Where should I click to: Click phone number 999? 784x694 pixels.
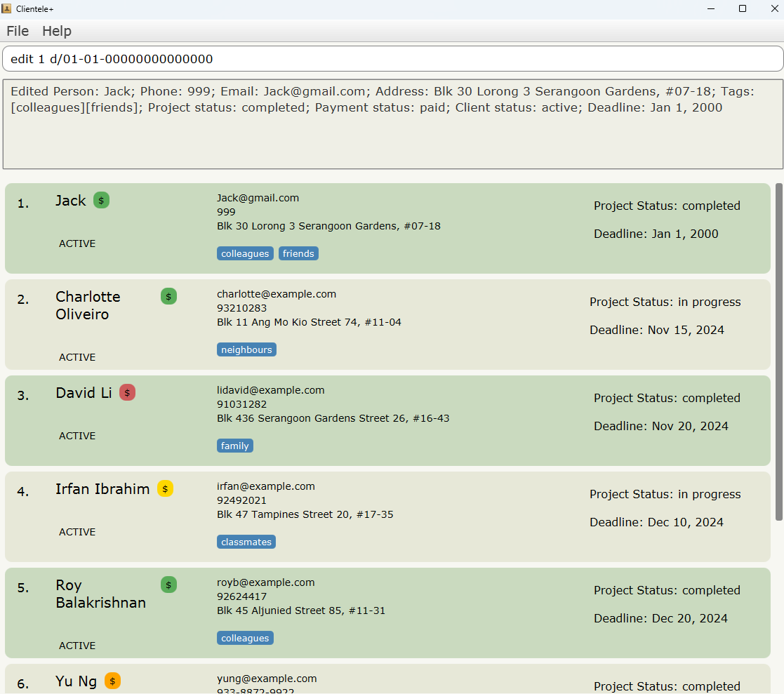coord(226,212)
